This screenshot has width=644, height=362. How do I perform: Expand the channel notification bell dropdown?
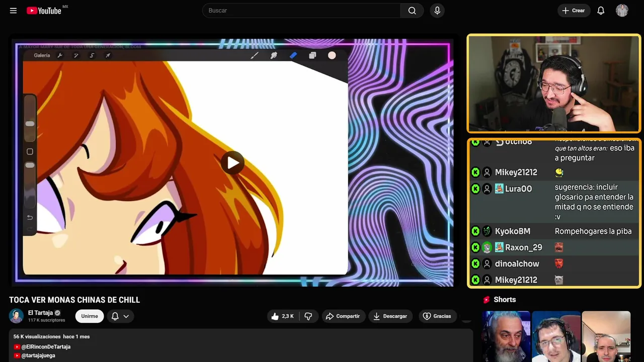(x=120, y=316)
